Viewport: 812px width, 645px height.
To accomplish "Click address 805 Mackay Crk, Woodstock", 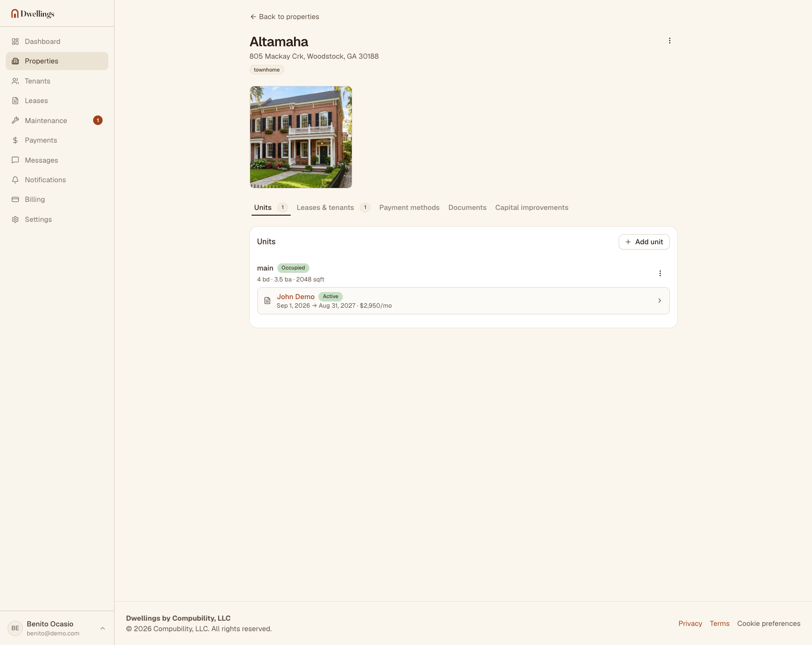I will tap(314, 56).
